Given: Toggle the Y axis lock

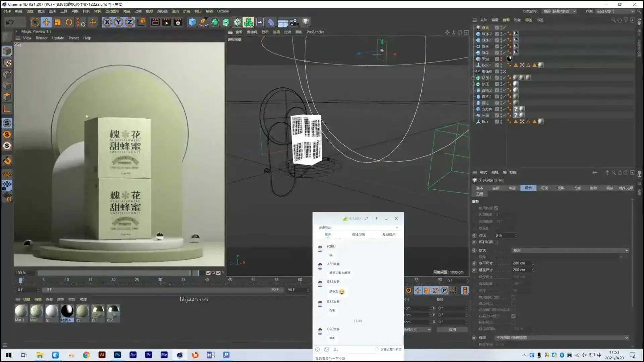Looking at the screenshot, I should pyautogui.click(x=118, y=22).
